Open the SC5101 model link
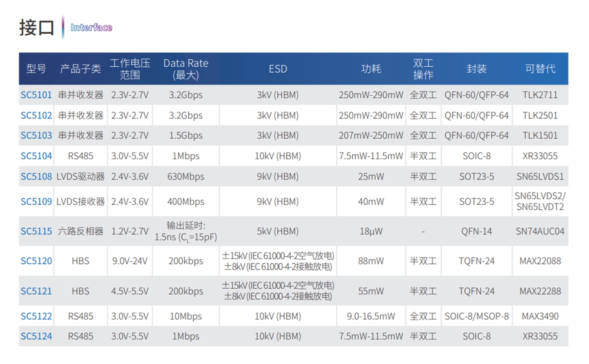589x364 pixels. tap(37, 95)
